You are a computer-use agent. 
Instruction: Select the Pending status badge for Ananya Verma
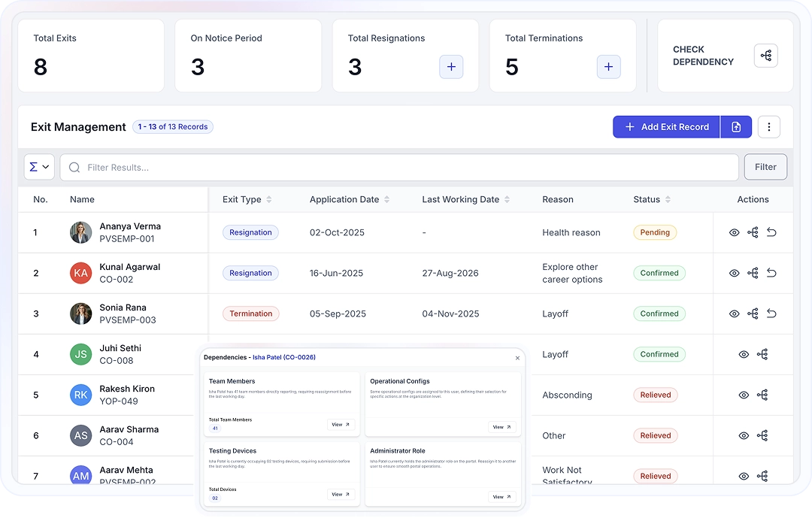[655, 232]
